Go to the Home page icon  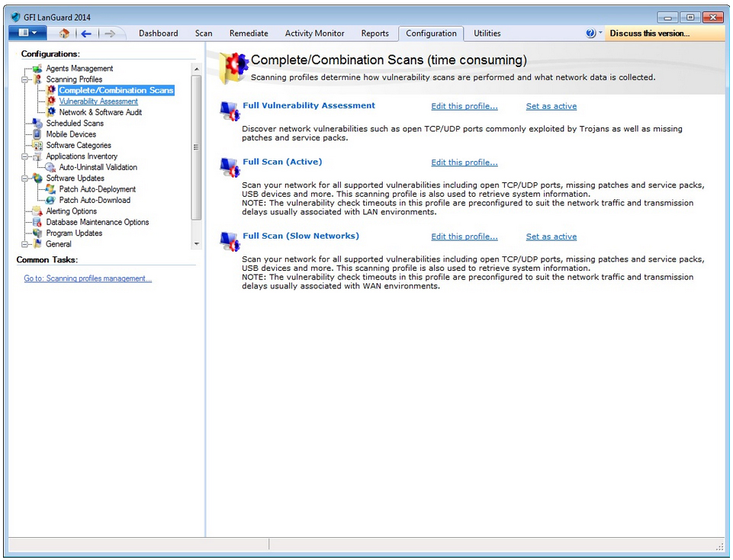65,34
